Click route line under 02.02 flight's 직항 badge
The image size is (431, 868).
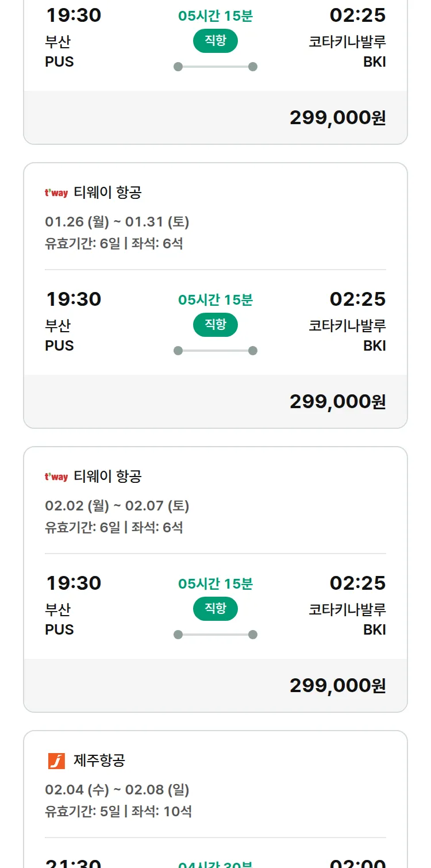coord(215,635)
